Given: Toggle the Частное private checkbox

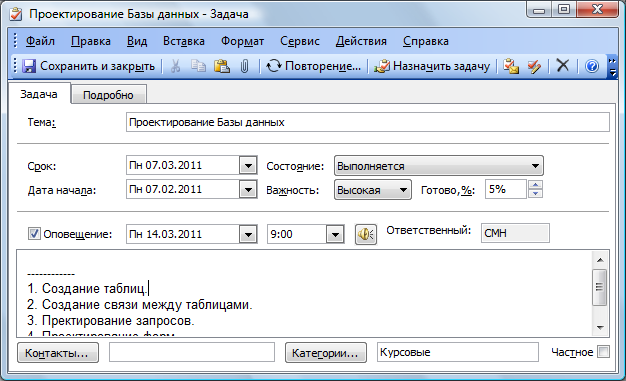Looking at the screenshot, I should tap(603, 352).
